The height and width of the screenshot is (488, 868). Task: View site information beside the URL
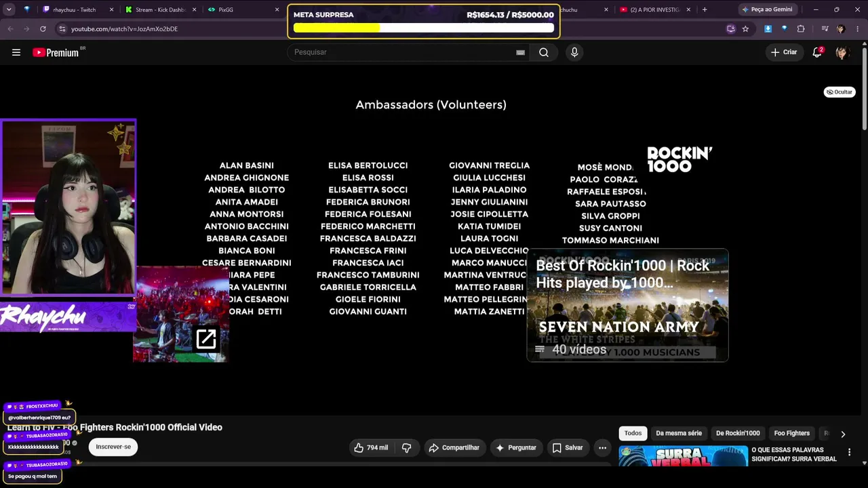click(62, 29)
